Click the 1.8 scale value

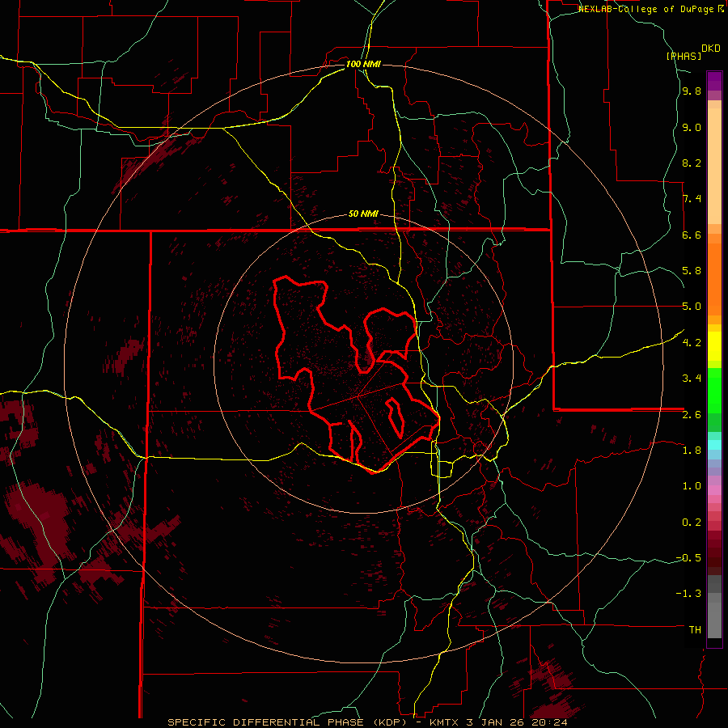click(x=692, y=450)
